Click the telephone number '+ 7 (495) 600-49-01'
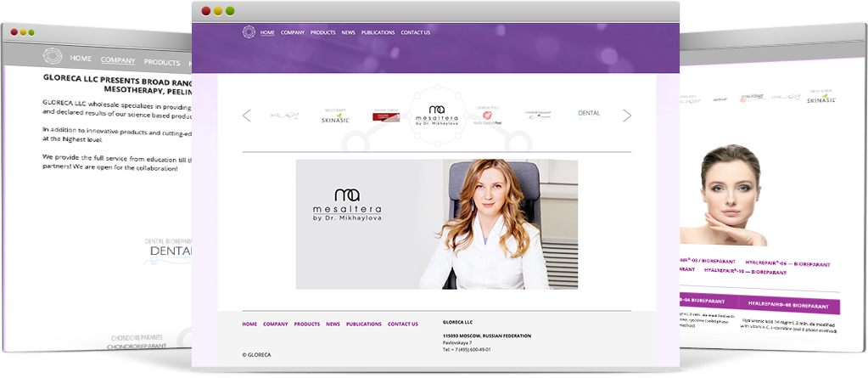This screenshot has height=378, width=868. click(471, 350)
